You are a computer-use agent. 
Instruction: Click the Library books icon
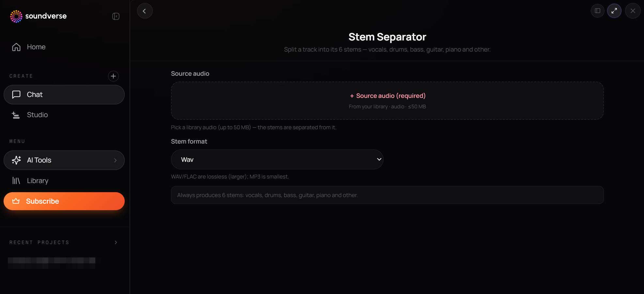(x=16, y=180)
